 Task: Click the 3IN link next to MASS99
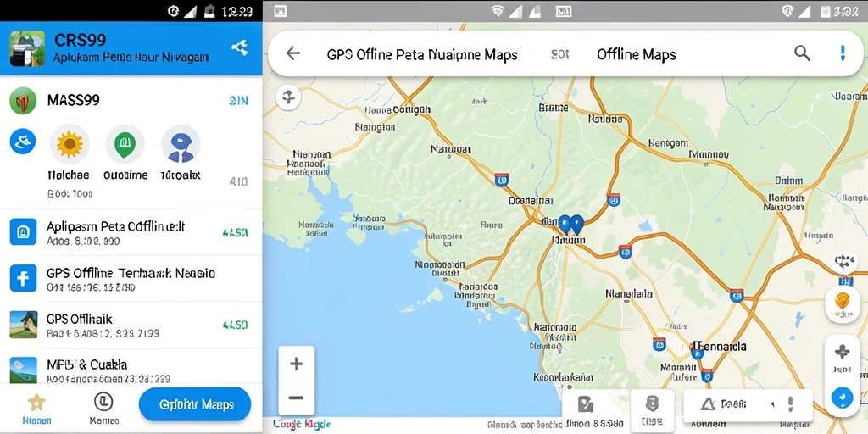[x=238, y=101]
